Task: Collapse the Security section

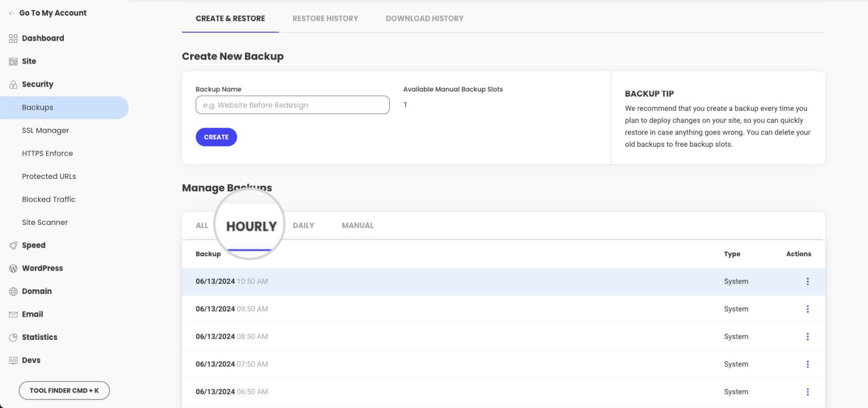Action: (37, 84)
